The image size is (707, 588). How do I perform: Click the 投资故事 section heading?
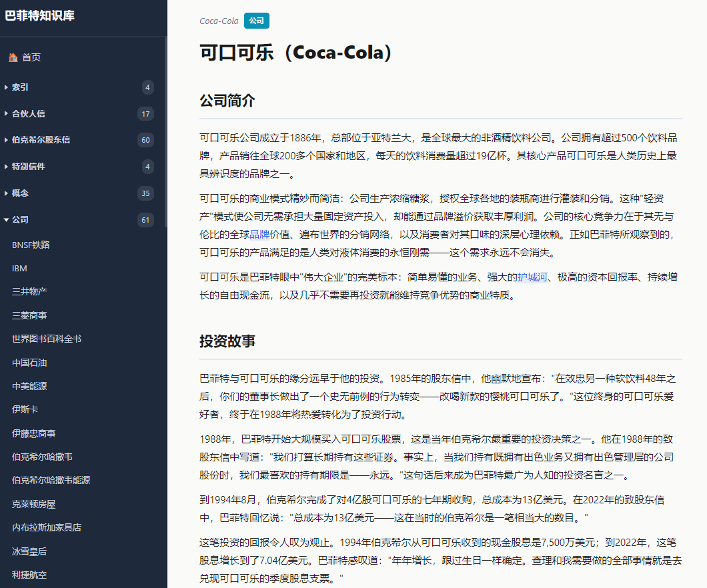[x=227, y=341]
